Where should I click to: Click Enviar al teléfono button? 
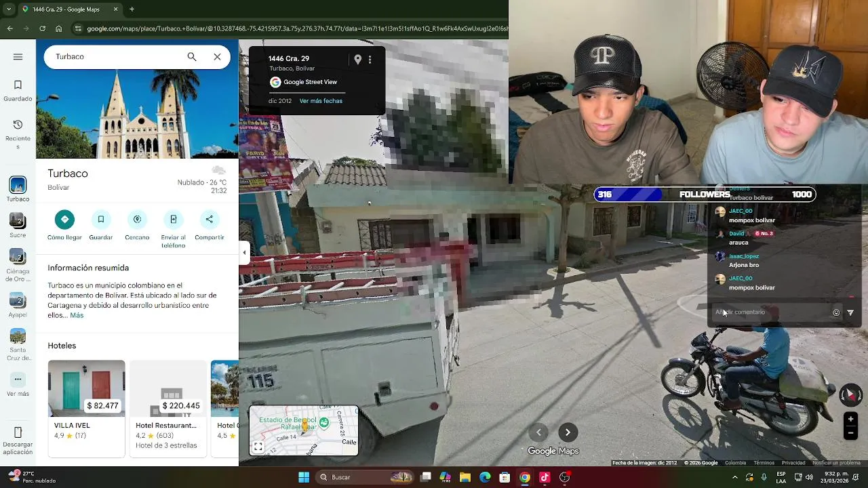pos(173,219)
